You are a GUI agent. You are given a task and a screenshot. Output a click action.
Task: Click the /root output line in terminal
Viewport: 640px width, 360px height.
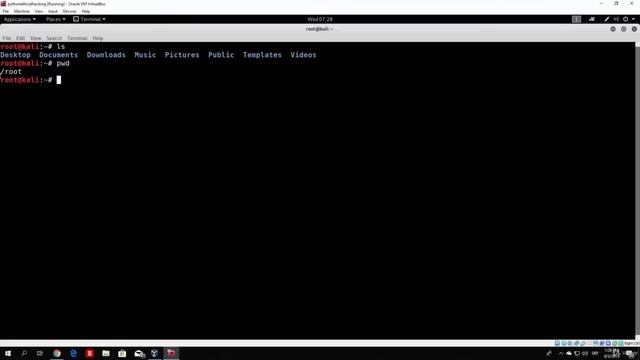[x=11, y=71]
